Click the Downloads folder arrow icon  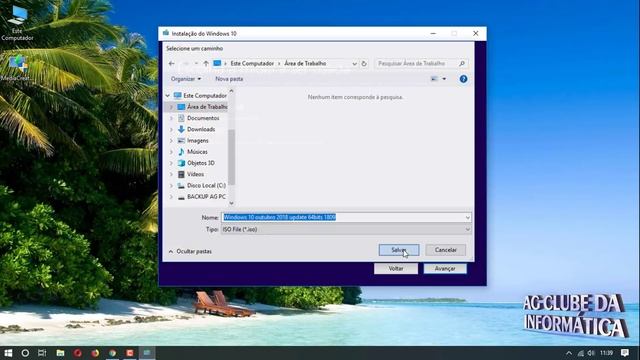point(181,129)
